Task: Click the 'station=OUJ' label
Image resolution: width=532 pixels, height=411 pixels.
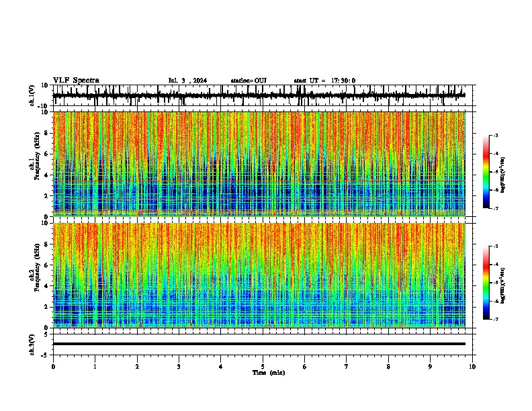Action: click(249, 81)
